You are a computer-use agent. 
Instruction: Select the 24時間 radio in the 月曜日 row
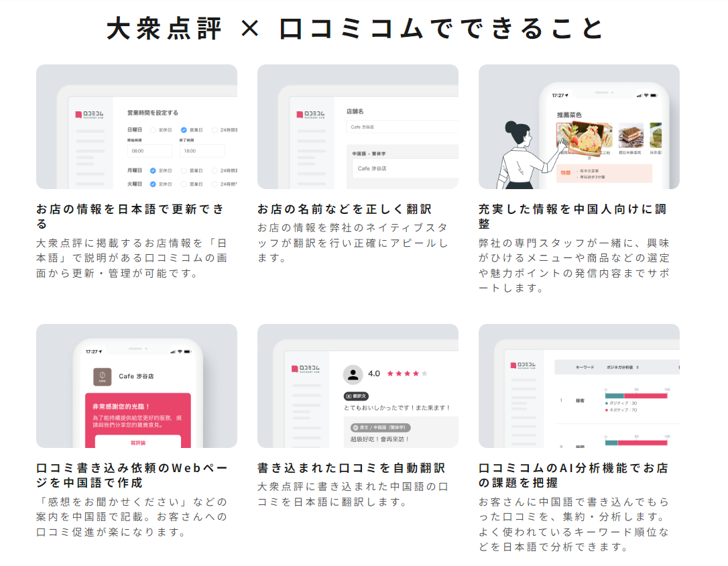click(x=215, y=170)
